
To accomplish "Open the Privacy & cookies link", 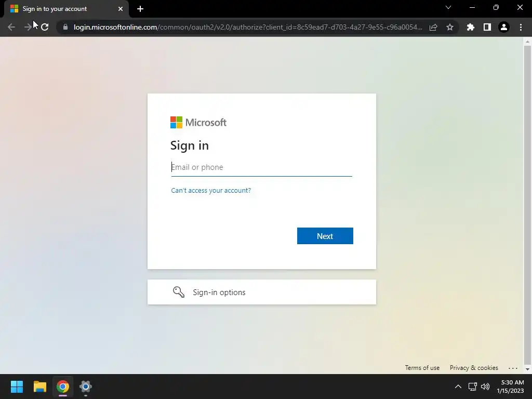I will (474, 368).
